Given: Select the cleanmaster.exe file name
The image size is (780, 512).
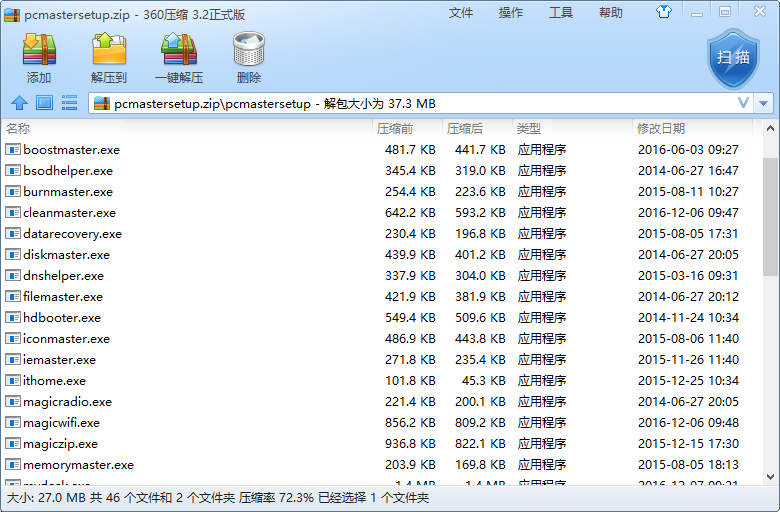Looking at the screenshot, I should point(70,213).
